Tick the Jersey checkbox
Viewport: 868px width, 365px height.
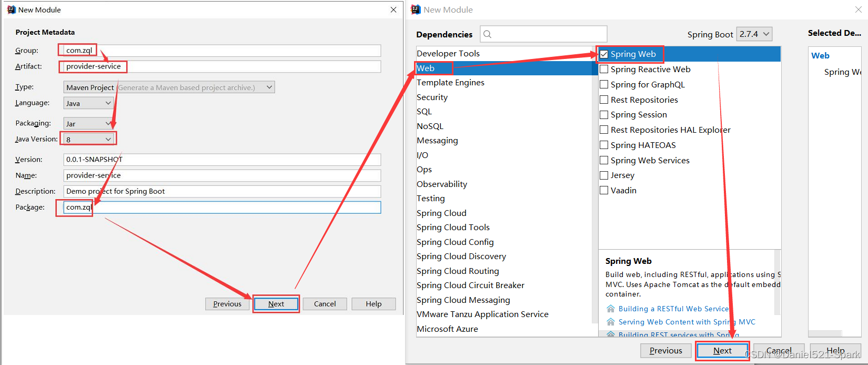604,175
